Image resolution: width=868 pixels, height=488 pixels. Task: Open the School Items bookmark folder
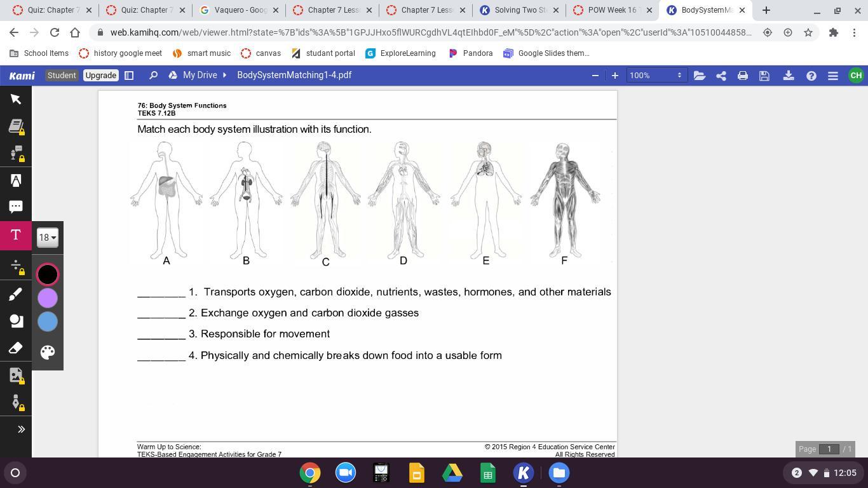pos(39,53)
